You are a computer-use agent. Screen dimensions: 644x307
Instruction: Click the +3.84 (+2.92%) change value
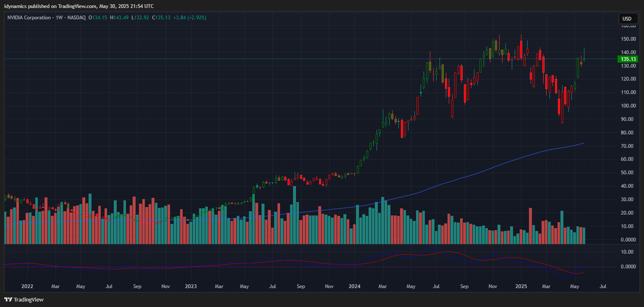pyautogui.click(x=190, y=18)
